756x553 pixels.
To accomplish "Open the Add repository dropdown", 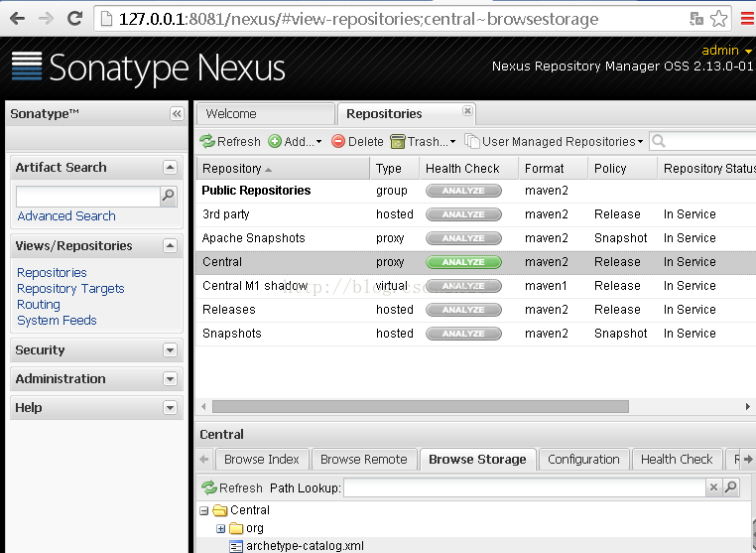I will click(295, 142).
